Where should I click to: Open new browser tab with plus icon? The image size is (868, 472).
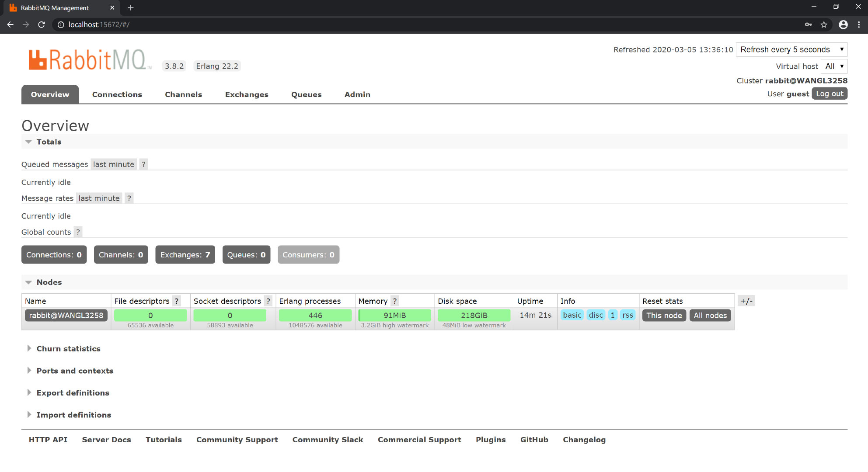pos(130,8)
